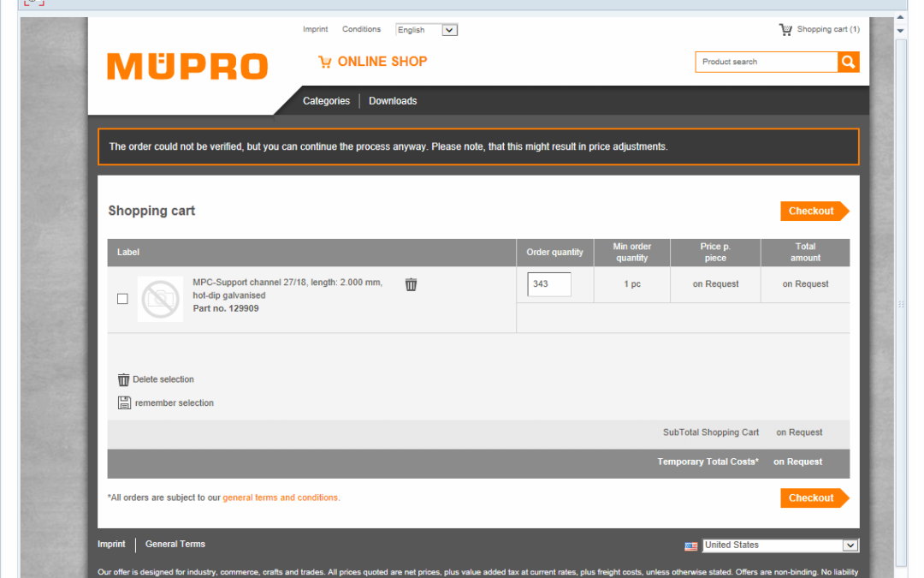Click the Price p. piece column header
This screenshot has height=578, width=924.
click(x=715, y=253)
